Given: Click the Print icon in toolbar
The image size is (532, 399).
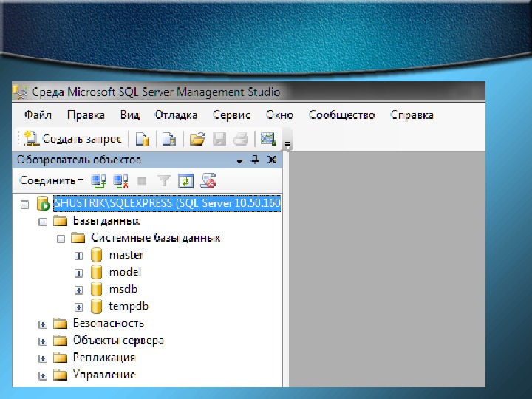Looking at the screenshot, I should point(241,139).
